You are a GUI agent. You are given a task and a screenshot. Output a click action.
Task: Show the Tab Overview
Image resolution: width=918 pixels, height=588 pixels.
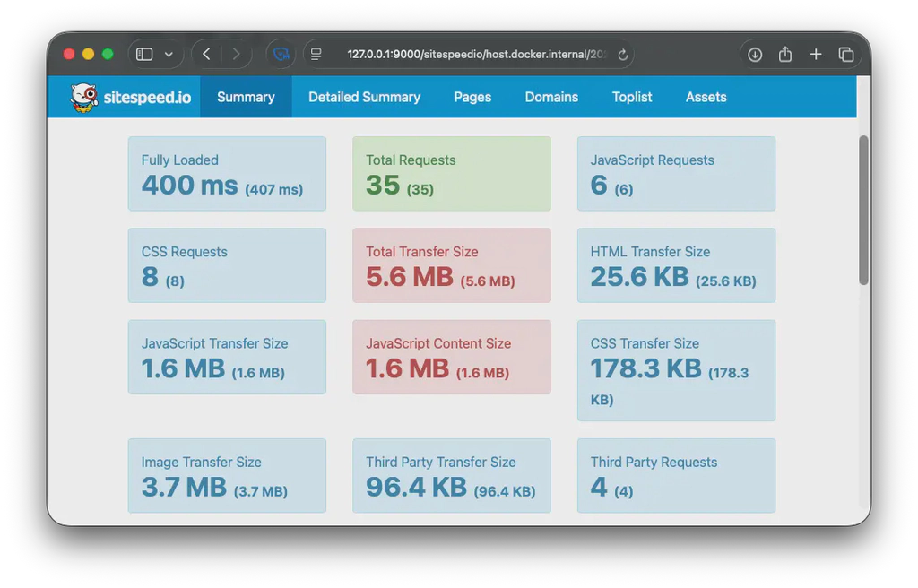tap(846, 54)
